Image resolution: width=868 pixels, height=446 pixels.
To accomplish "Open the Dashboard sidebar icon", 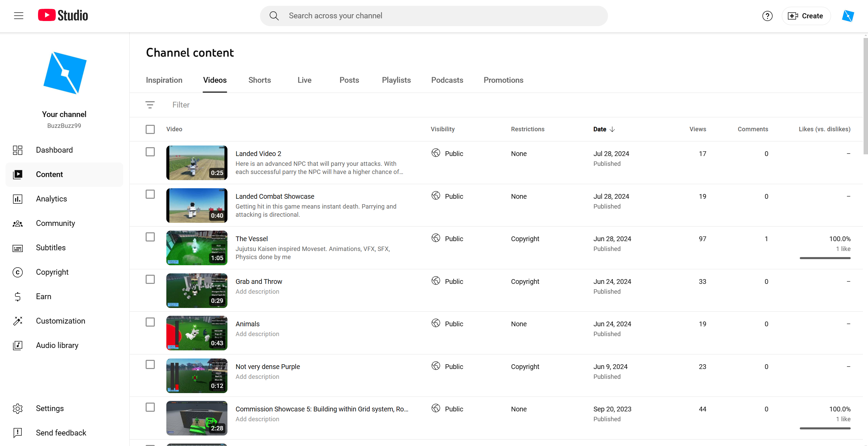I will 18,150.
